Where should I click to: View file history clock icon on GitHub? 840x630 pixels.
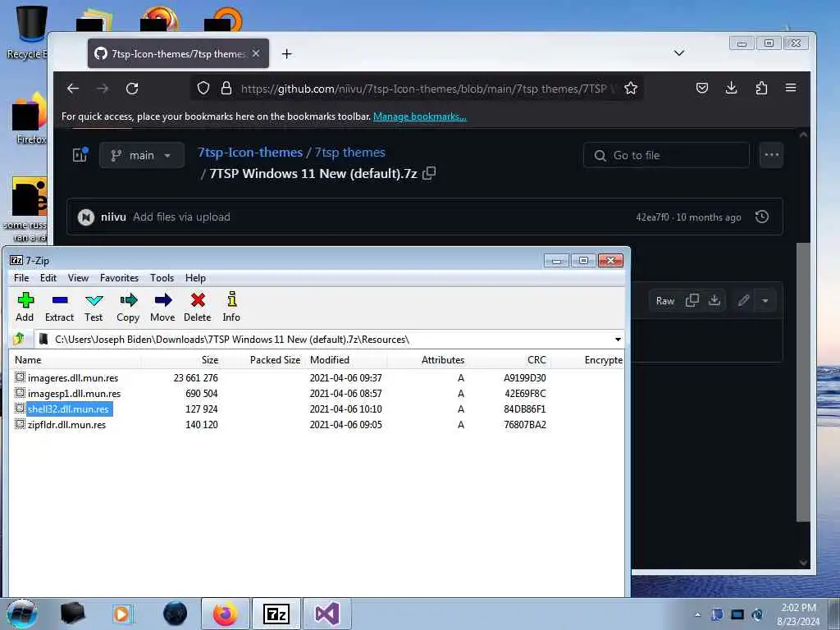pos(762,217)
